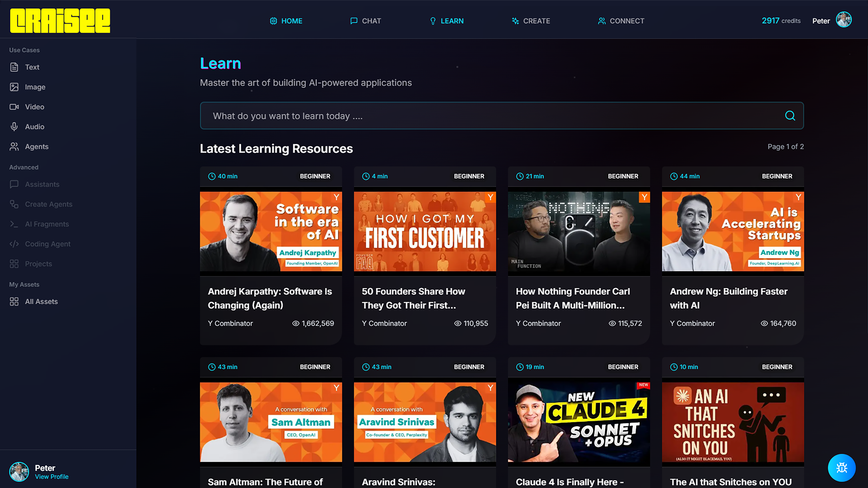Open the Connect nav item
The image size is (868, 488).
[x=621, y=21]
